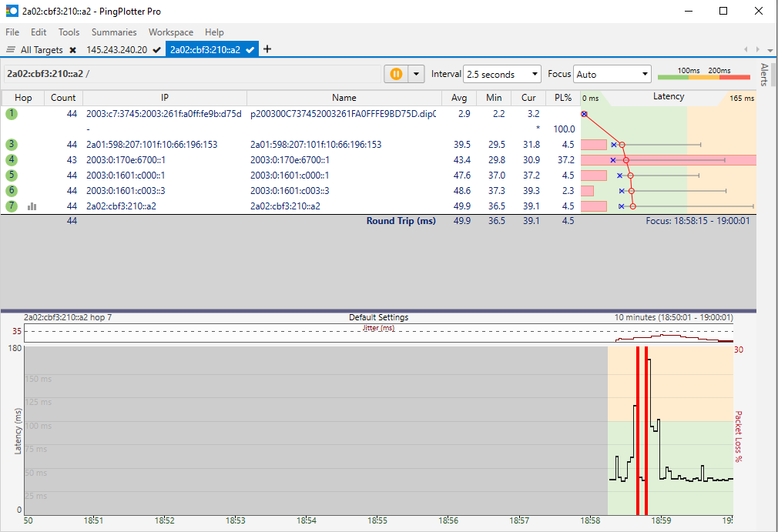Image resolution: width=778 pixels, height=532 pixels.
Task: Select IP 2003:0:170e:6700::1 in hop 4
Action: coord(126,159)
